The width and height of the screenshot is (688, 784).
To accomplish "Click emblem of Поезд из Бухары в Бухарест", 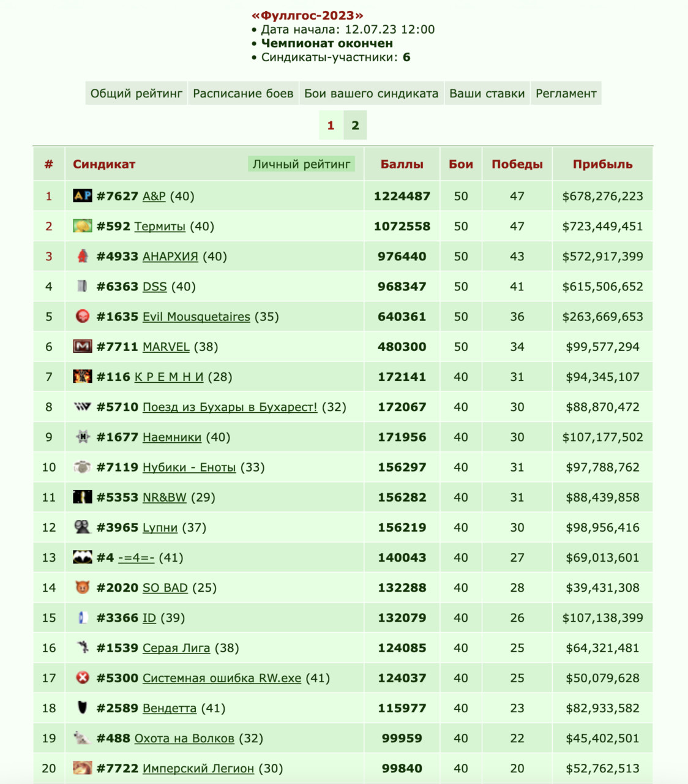I will click(x=83, y=406).
